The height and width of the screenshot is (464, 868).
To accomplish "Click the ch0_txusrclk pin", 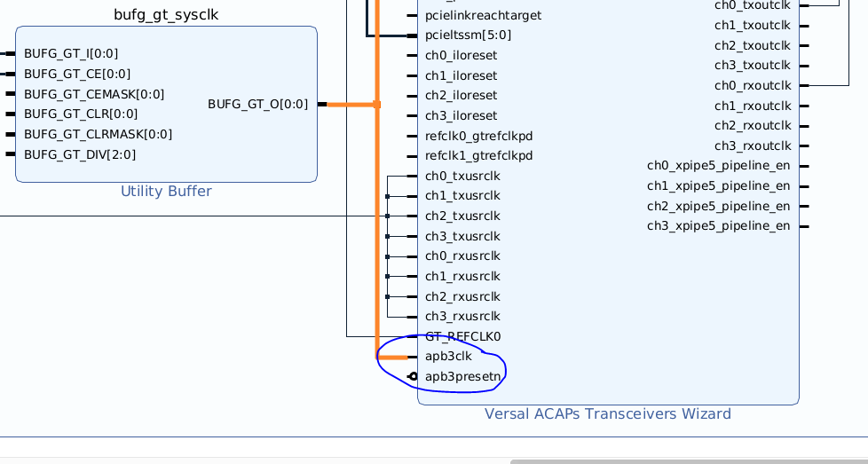I will click(x=462, y=176).
